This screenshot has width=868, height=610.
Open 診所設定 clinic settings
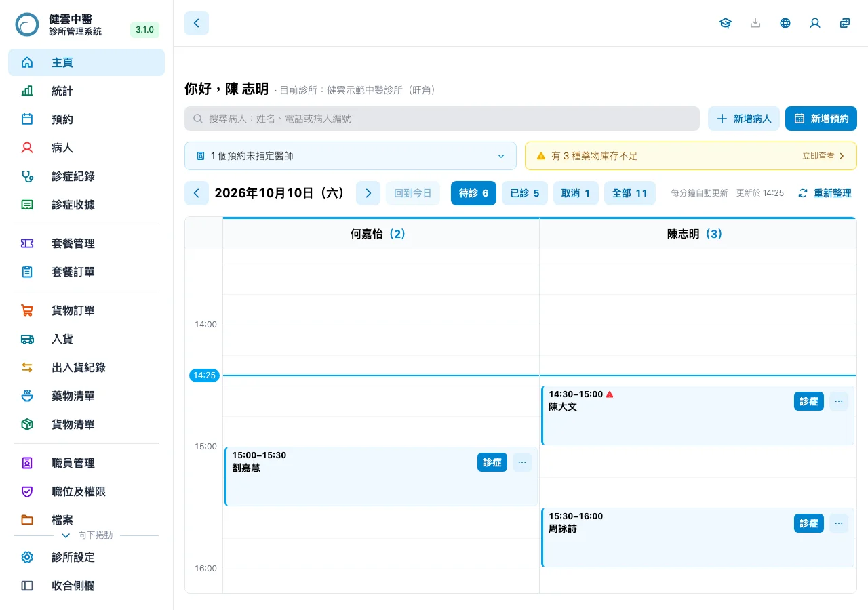(86, 557)
